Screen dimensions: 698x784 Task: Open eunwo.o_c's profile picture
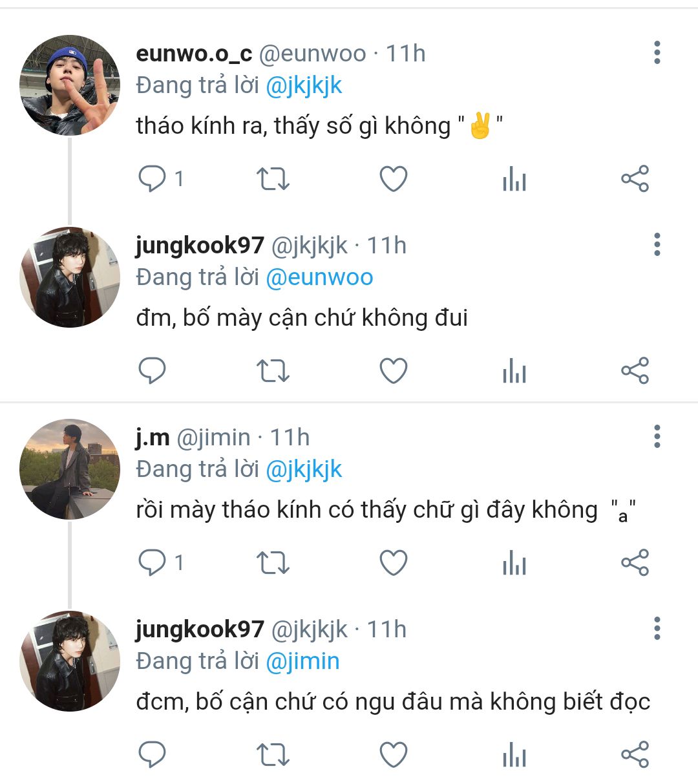tap(70, 85)
